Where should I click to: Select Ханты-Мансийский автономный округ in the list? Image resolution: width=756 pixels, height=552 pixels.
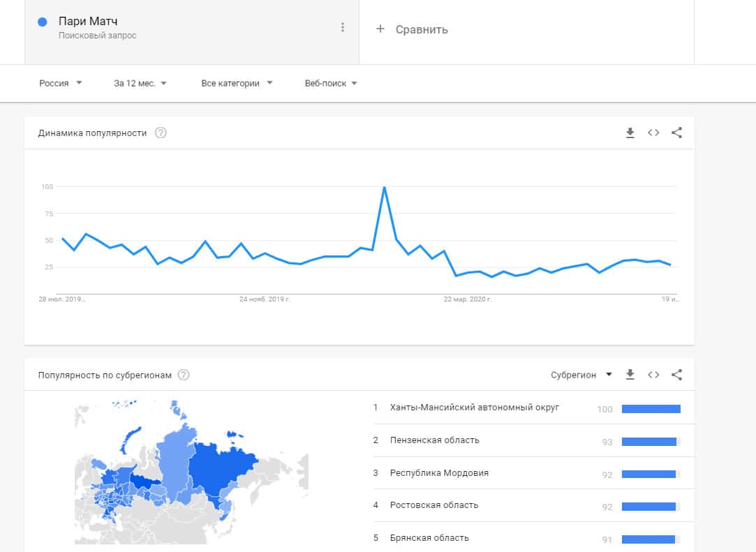point(475,408)
